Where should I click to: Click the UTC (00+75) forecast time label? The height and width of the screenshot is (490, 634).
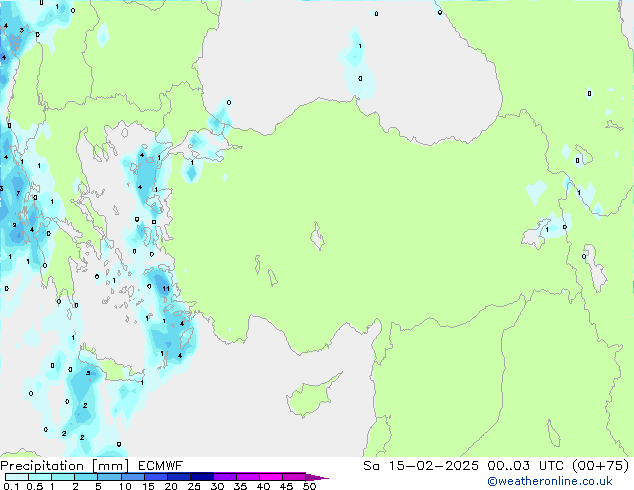pos(560,465)
